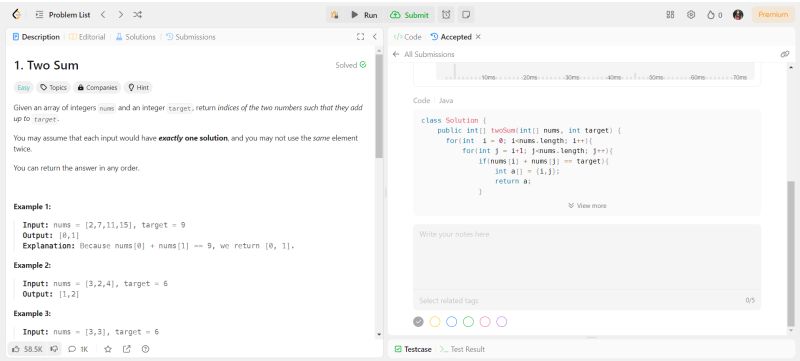The image size is (800, 361).
Task: Show the Companies tag
Action: tap(97, 88)
